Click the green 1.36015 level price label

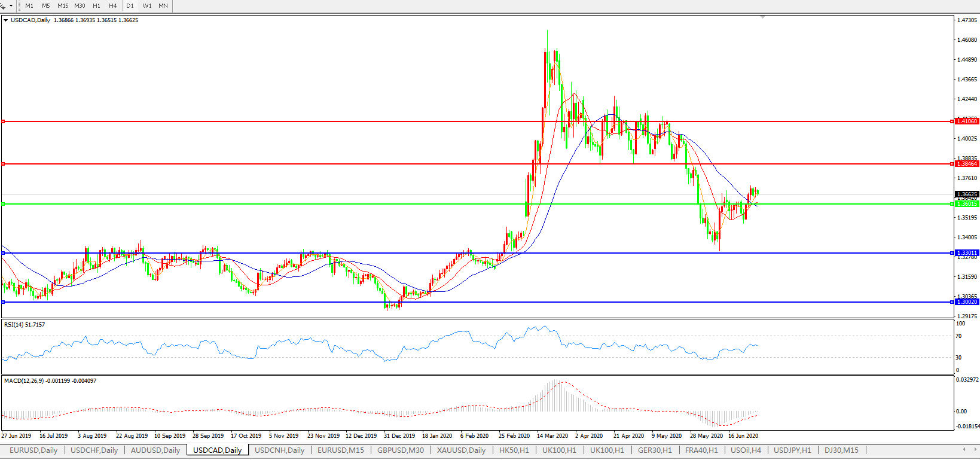pos(967,204)
